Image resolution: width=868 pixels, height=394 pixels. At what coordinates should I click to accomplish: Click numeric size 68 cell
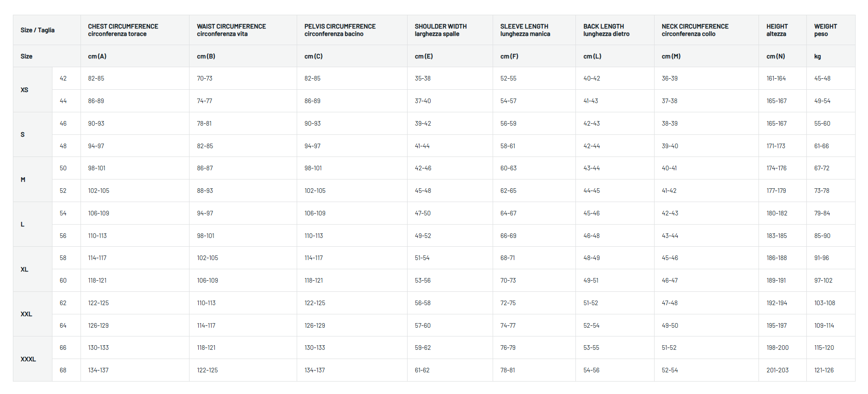pos(63,370)
